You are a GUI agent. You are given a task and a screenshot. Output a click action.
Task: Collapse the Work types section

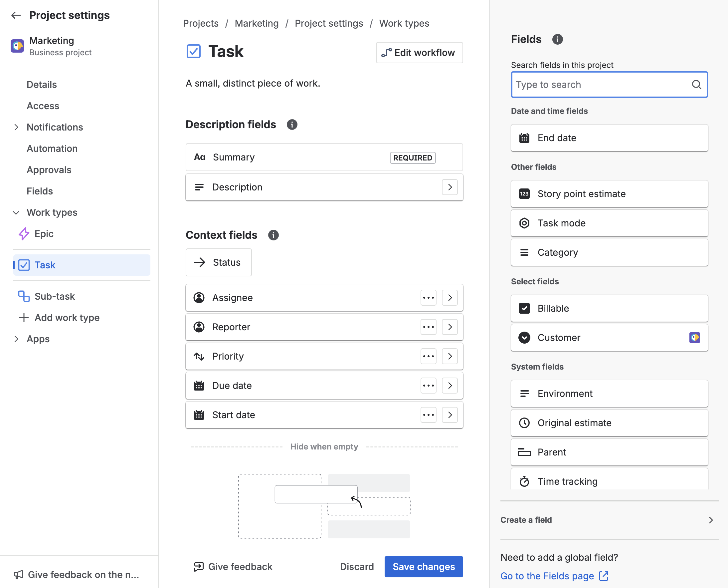[x=16, y=213]
